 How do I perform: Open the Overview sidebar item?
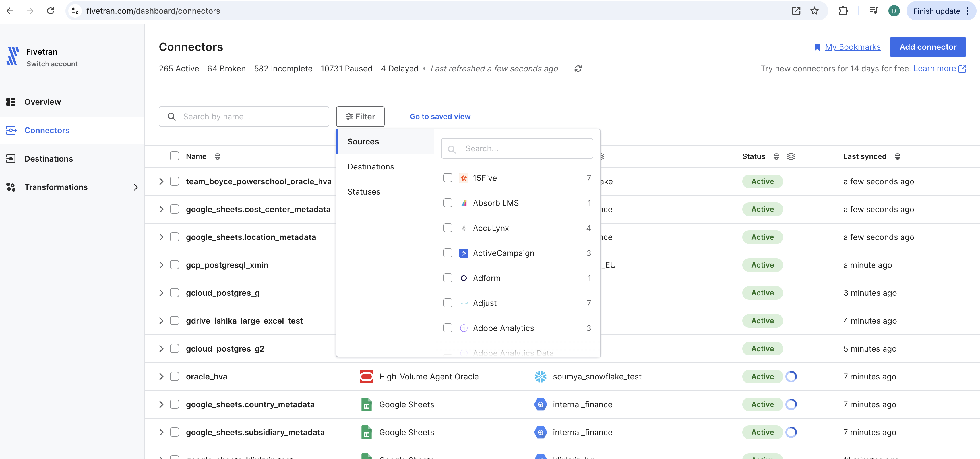pyautogui.click(x=72, y=102)
